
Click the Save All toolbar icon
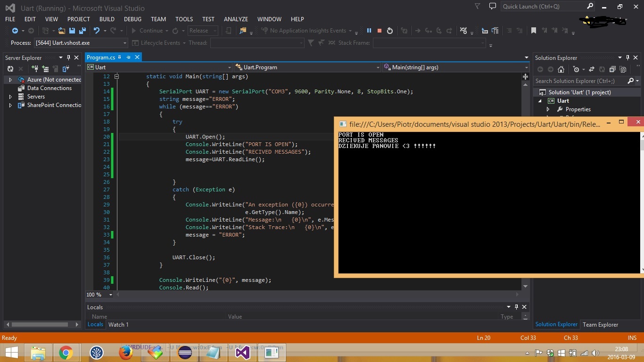coord(83,31)
